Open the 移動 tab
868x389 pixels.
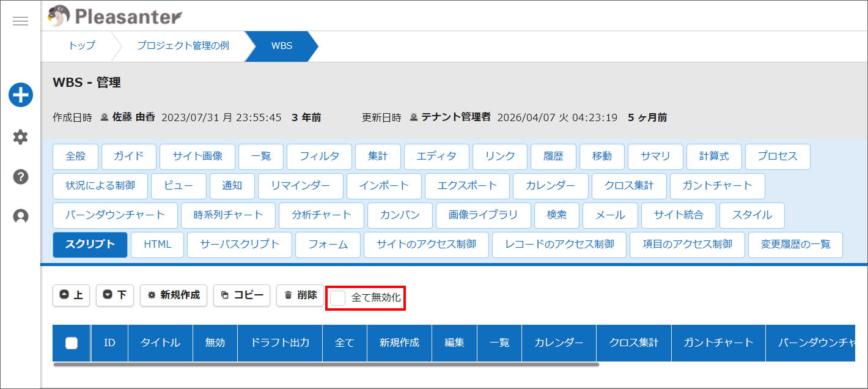602,157
